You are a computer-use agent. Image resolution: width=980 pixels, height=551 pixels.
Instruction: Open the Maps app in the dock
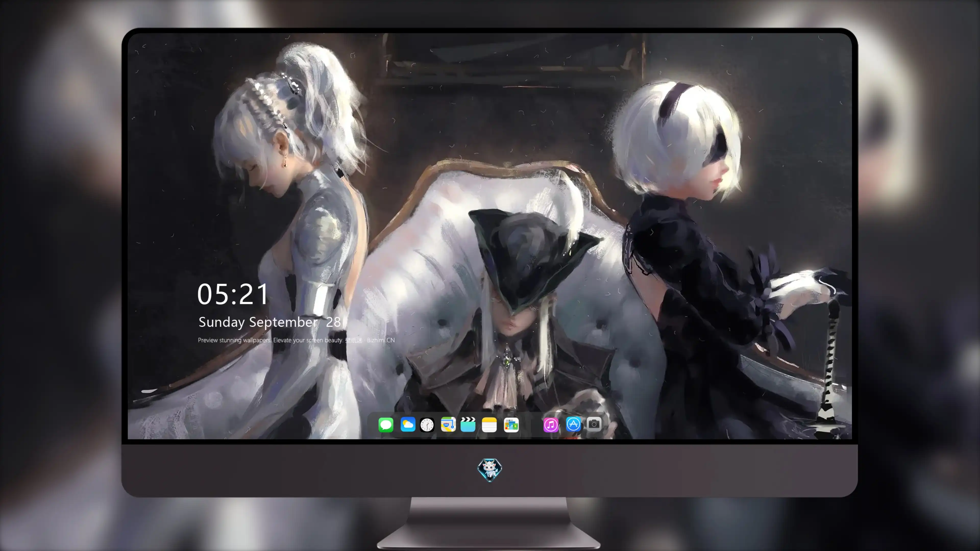448,424
